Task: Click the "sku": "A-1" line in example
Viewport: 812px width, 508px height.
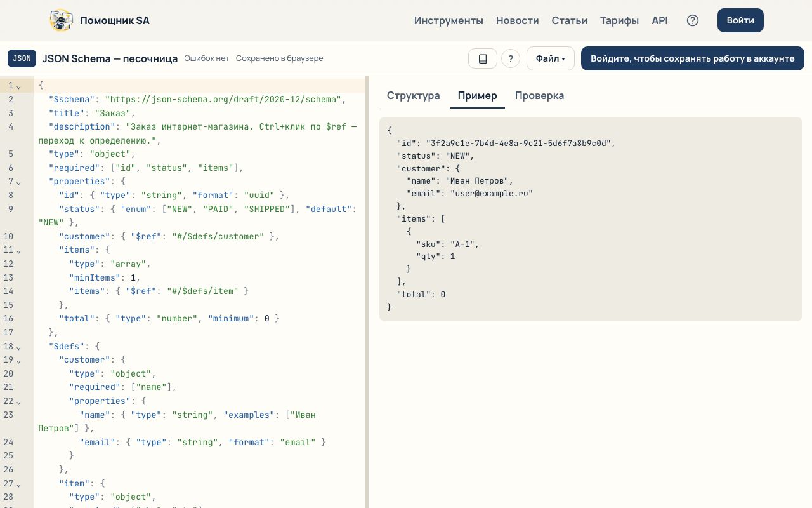Action: click(x=448, y=244)
